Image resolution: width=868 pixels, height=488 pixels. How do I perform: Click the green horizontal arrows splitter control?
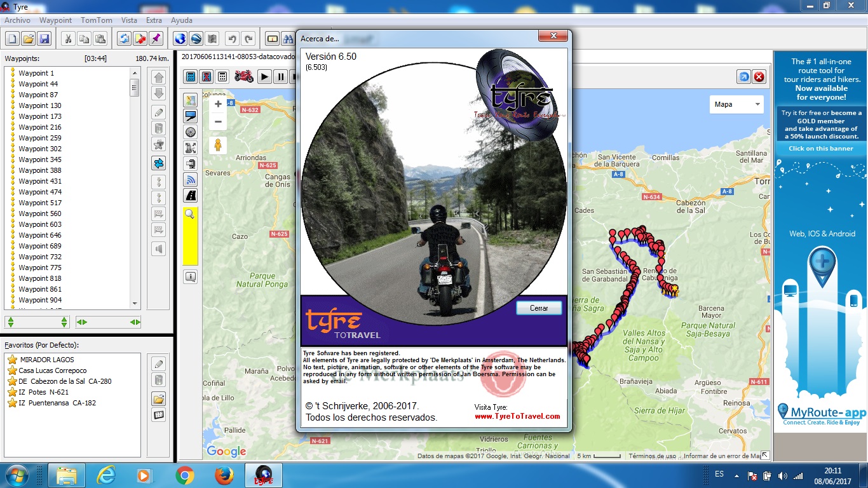[108, 322]
